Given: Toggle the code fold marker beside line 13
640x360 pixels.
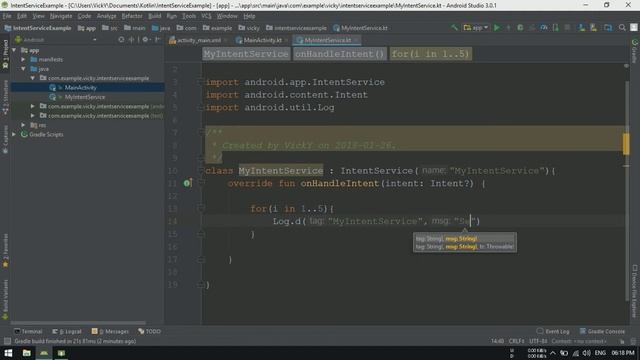Looking at the screenshot, I should coord(200,209).
